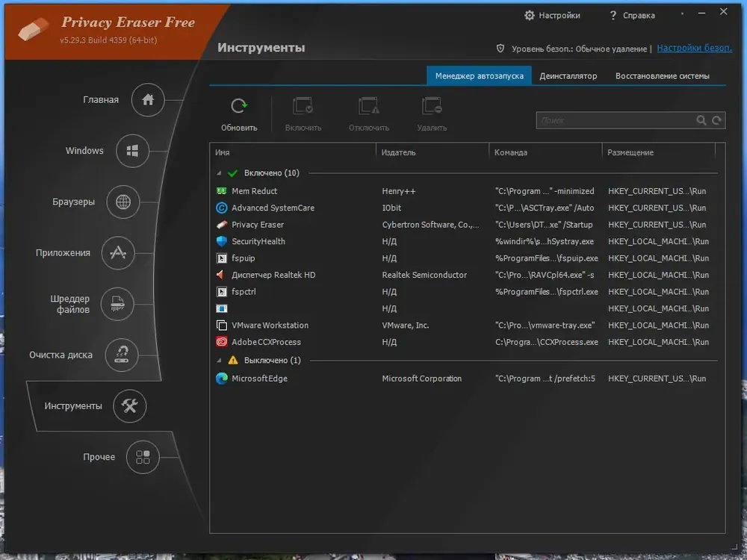The height and width of the screenshot is (560, 747).
Task: Select the Advanced SystemCare row name
Action: pyautogui.click(x=273, y=208)
